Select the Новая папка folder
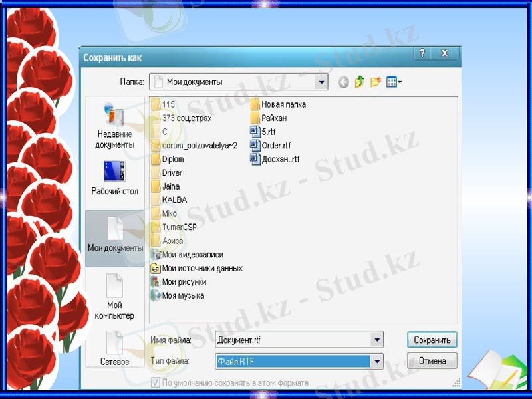Viewport: 532px width, 399px height. pos(283,104)
